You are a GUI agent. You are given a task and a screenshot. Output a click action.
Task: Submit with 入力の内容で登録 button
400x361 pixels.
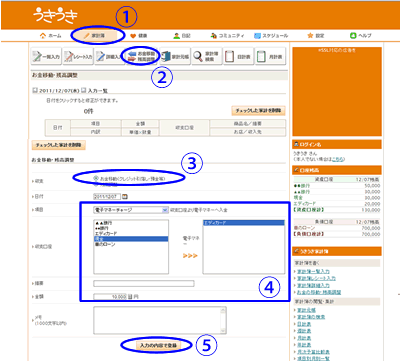click(158, 345)
